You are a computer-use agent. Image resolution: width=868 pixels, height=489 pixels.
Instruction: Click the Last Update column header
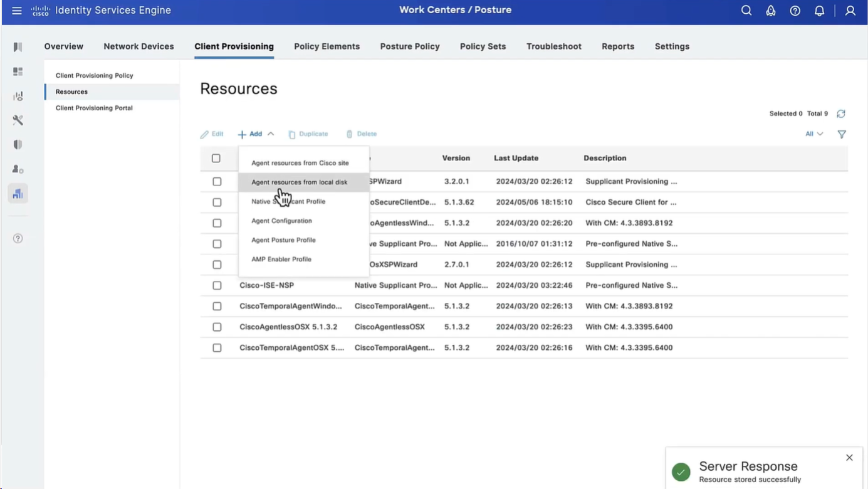(x=516, y=159)
